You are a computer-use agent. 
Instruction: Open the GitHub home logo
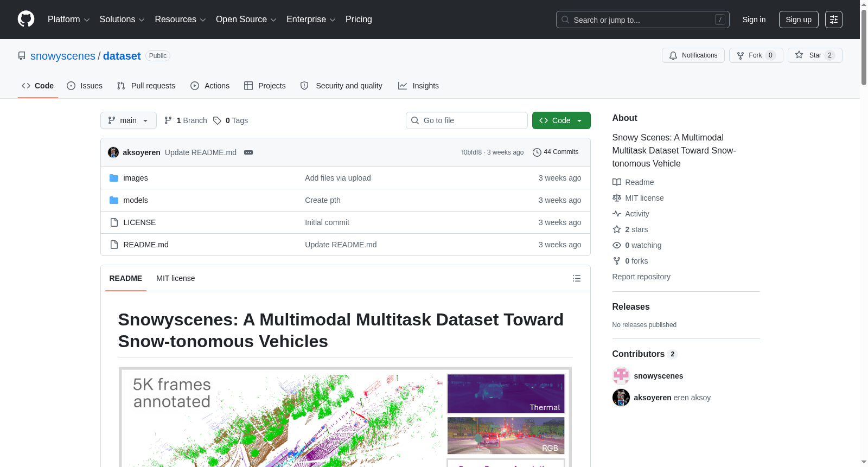click(x=26, y=19)
